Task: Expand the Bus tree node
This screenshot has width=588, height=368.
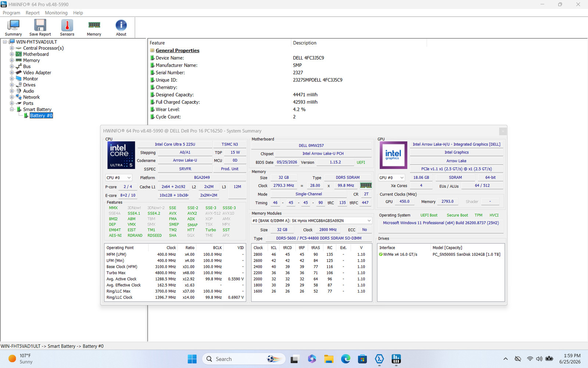Action: (12, 67)
